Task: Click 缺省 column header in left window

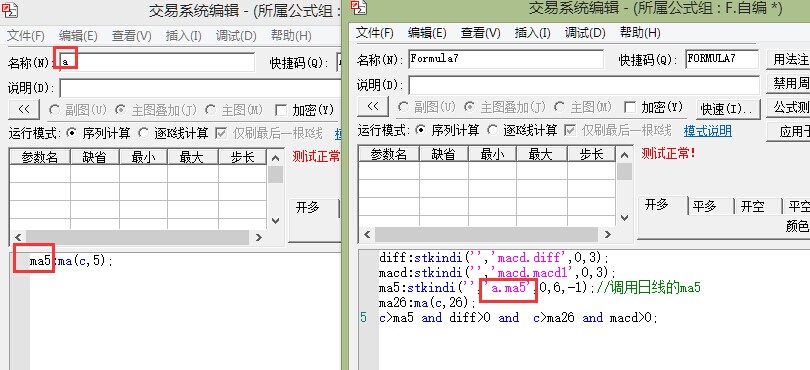Action: tap(95, 157)
